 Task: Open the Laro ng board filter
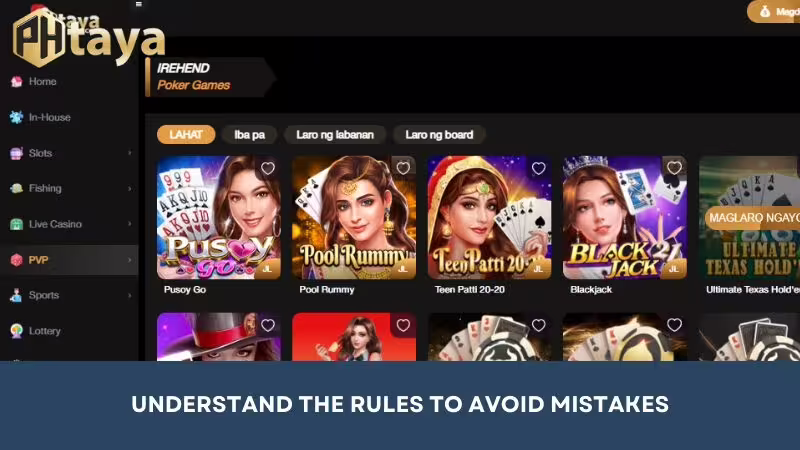pyautogui.click(x=439, y=135)
